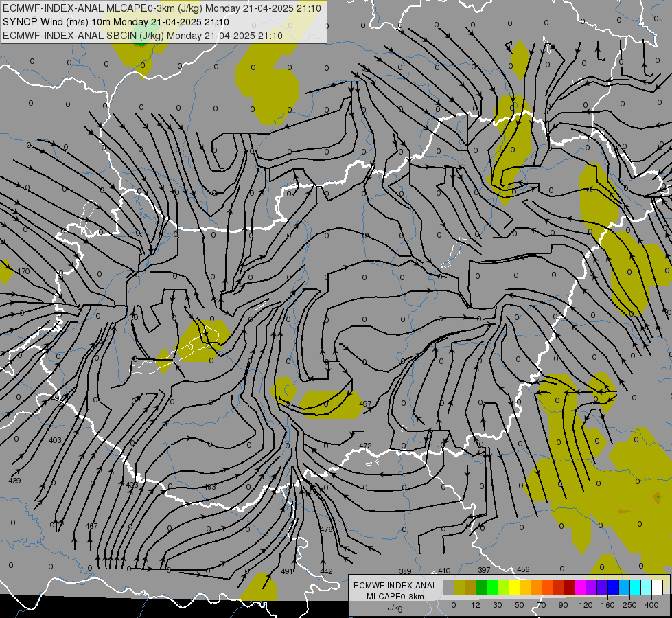Image resolution: width=672 pixels, height=618 pixels.
Task: Click the station value '472' on the map
Action: click(x=365, y=446)
